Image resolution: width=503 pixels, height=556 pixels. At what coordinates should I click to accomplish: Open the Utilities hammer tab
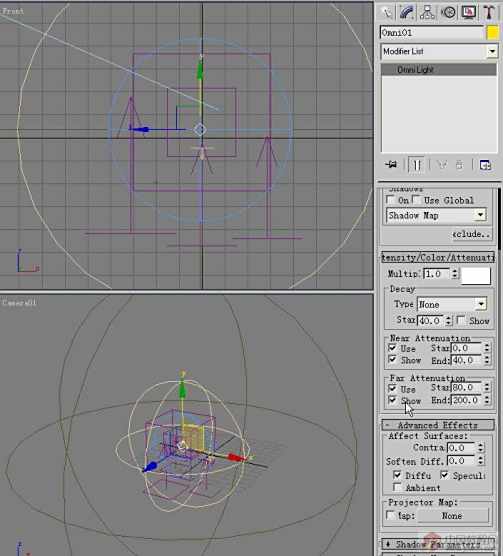[489, 13]
